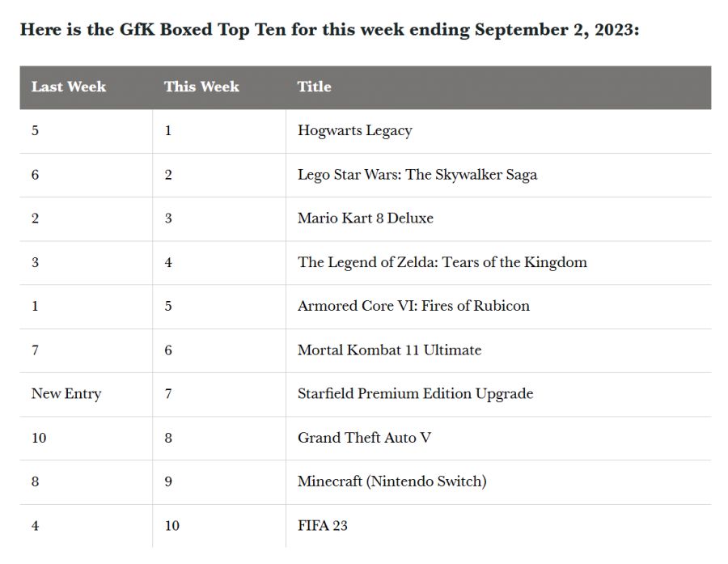Click the Grand Theft Auto V title

[364, 438]
